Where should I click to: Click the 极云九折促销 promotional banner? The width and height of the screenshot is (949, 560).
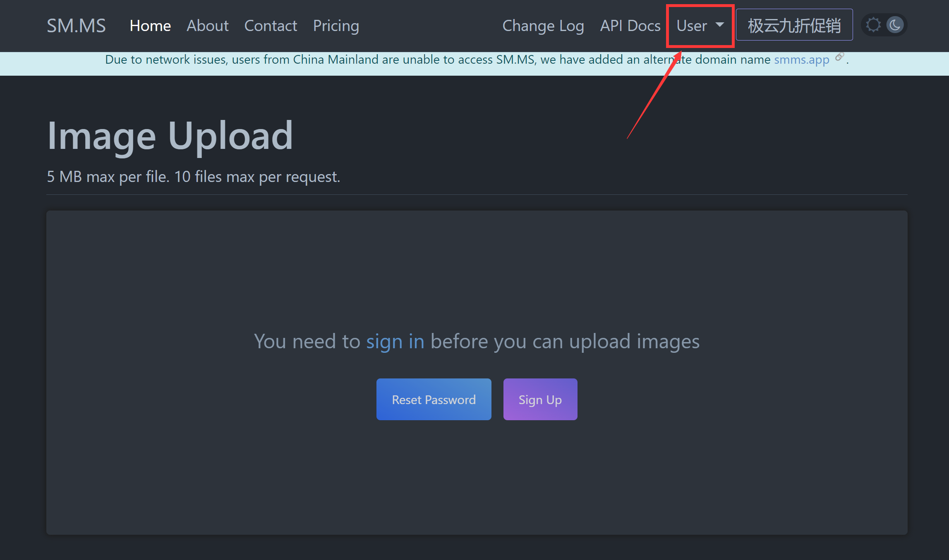click(794, 25)
